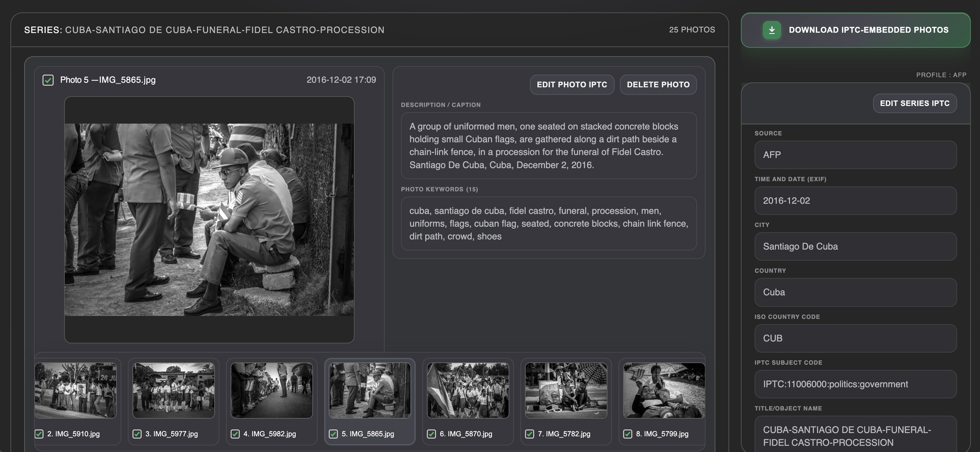
Task: Select thumbnail of IMG_5799.jpg
Action: click(x=664, y=391)
